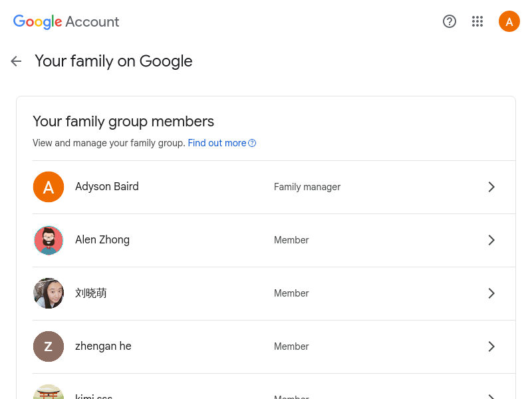The image size is (532, 399).
Task: Expand the Alen Zhong row chevron
Action: pos(491,240)
